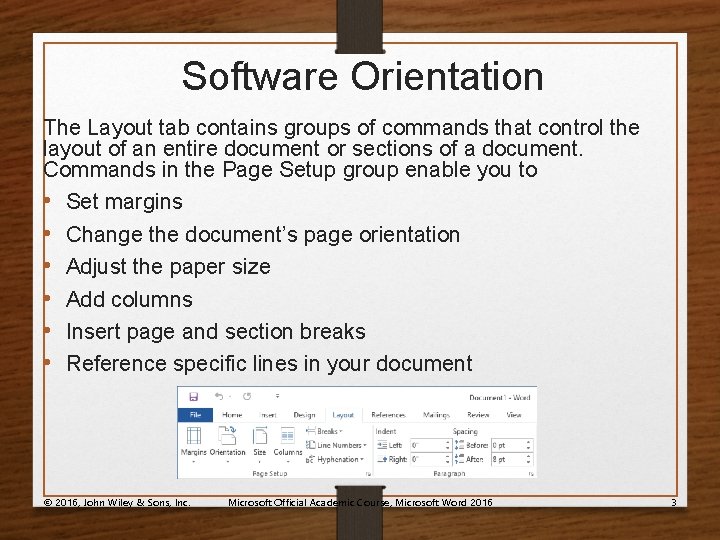
Task: Switch to the Home ribbon tab
Action: (232, 415)
